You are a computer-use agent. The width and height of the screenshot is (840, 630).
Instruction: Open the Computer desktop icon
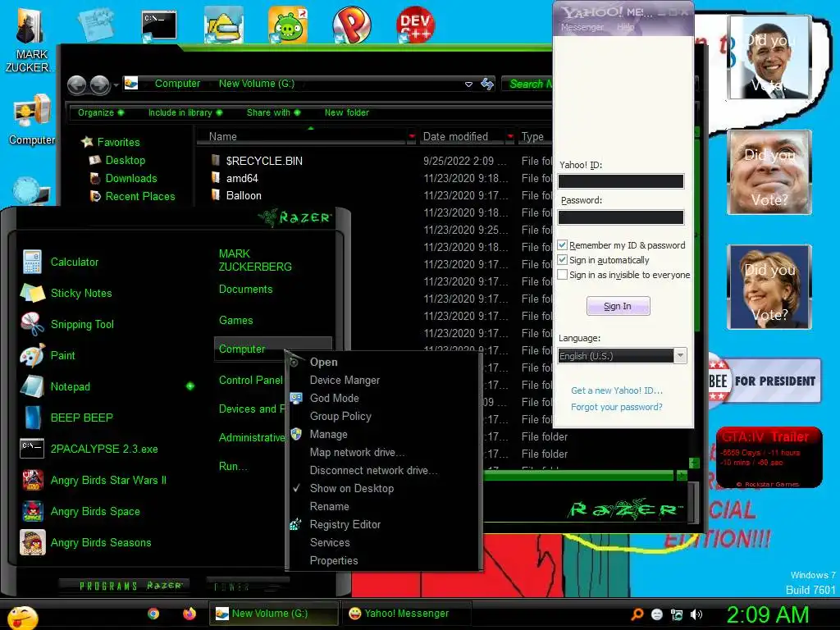click(32, 120)
